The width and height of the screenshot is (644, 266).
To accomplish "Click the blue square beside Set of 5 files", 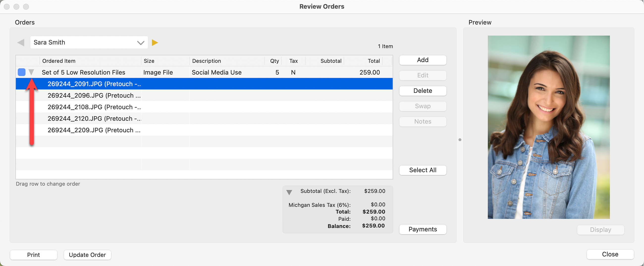I will [x=22, y=72].
